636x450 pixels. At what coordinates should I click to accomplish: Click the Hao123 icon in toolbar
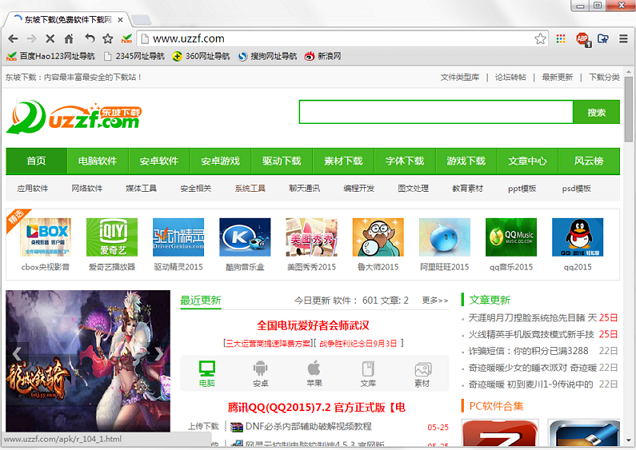[127, 39]
